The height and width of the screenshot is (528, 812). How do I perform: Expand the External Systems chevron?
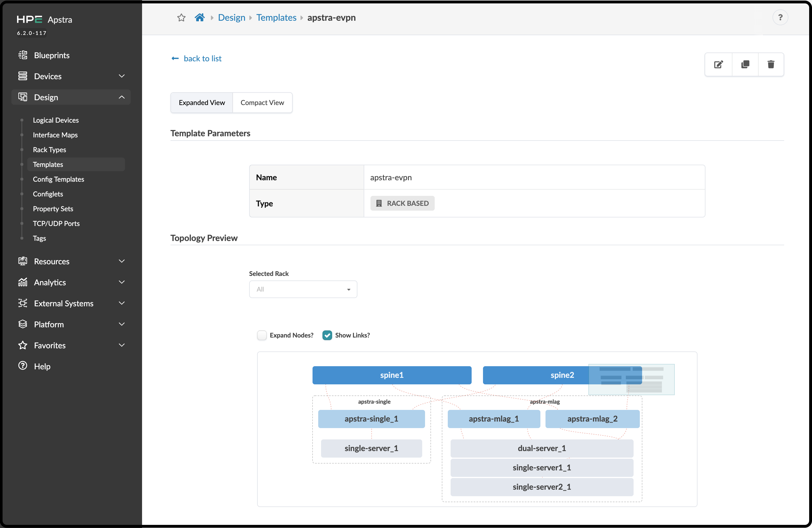tap(122, 303)
